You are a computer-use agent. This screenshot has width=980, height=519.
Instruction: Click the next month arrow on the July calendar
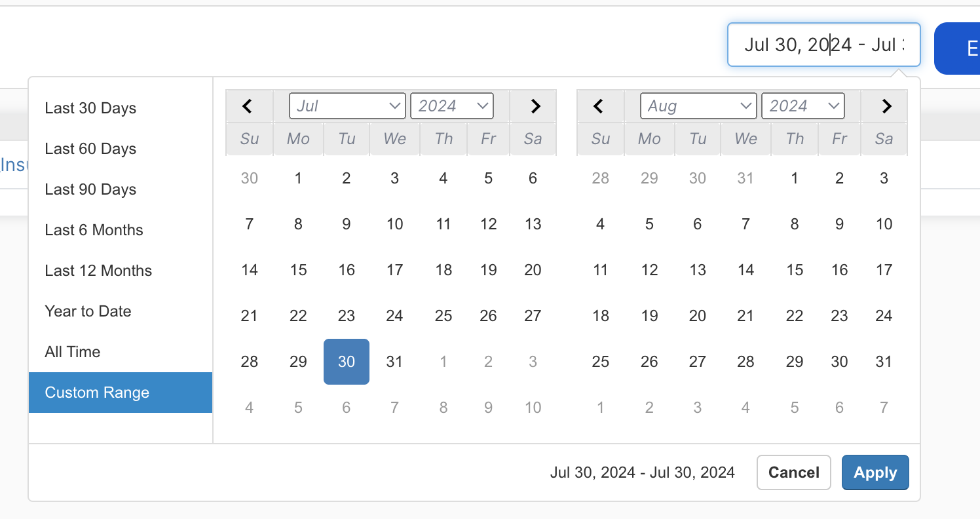coord(535,106)
